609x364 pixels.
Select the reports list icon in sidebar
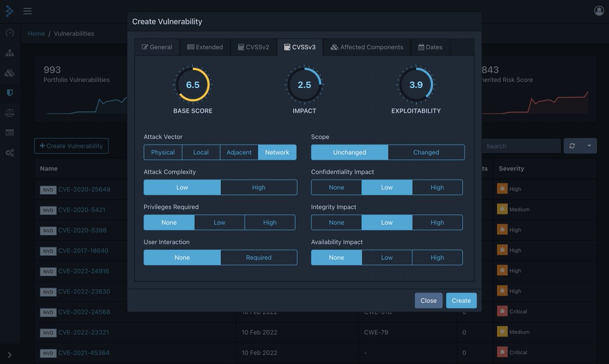point(10,132)
